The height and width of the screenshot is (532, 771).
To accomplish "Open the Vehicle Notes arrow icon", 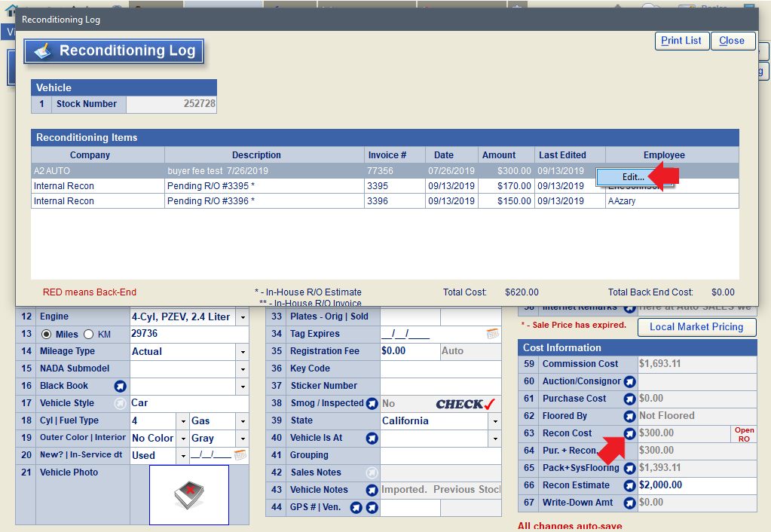I will [372, 490].
